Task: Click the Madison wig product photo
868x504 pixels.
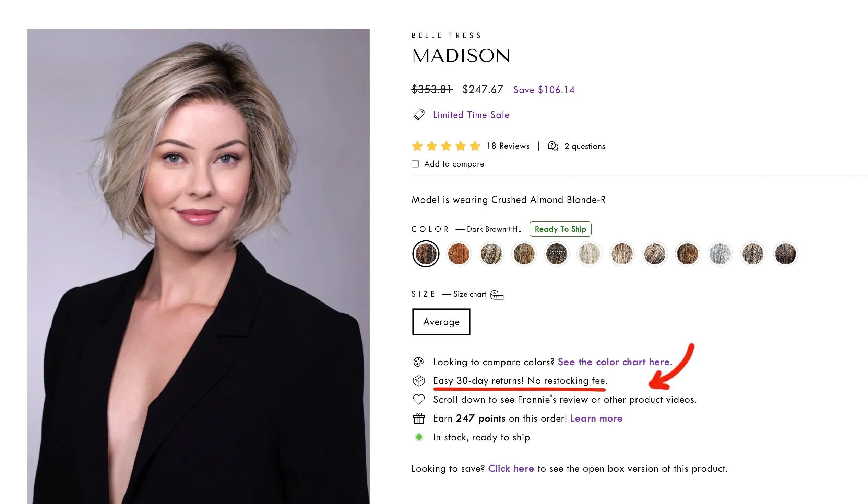Action: tap(199, 266)
